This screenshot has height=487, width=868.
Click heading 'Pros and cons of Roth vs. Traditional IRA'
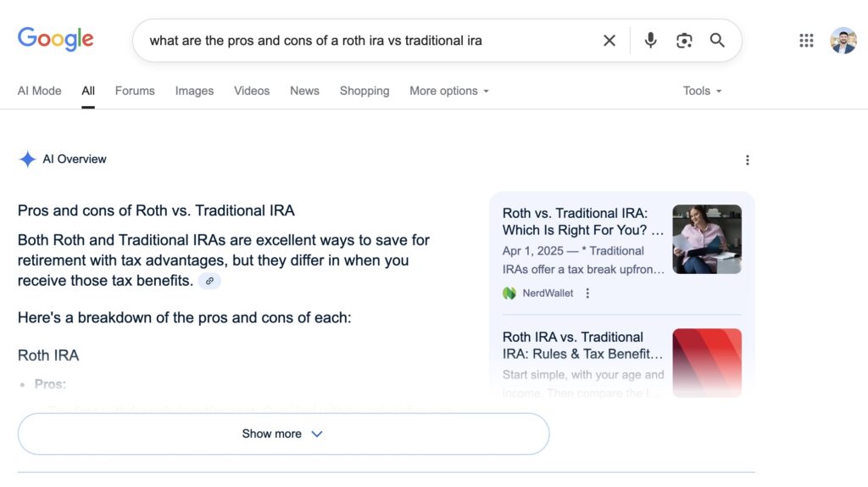156,210
